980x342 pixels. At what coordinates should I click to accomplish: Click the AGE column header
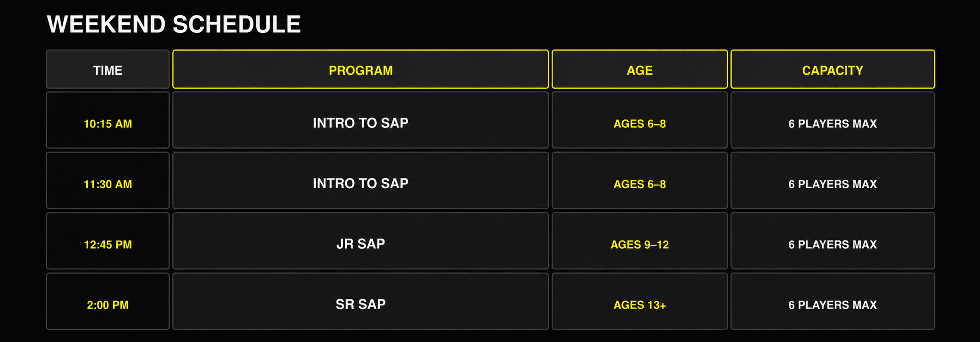pyautogui.click(x=640, y=69)
